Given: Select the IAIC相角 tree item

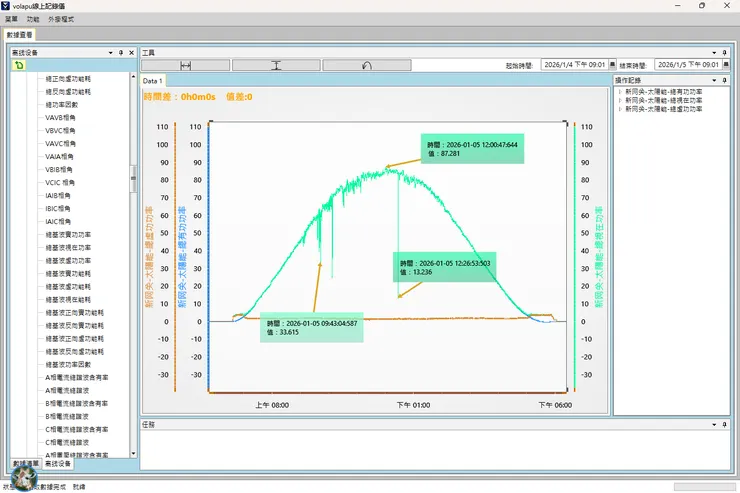Looking at the screenshot, I should pyautogui.click(x=58, y=221).
